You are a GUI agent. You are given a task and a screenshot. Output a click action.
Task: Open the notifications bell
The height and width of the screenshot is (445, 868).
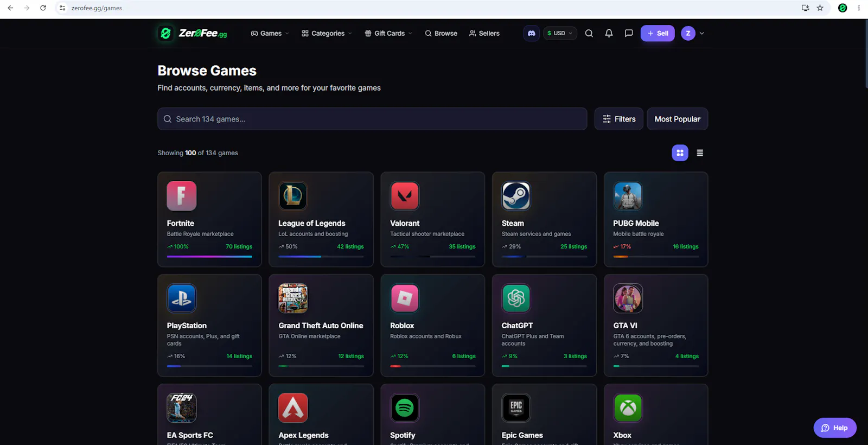pyautogui.click(x=609, y=33)
